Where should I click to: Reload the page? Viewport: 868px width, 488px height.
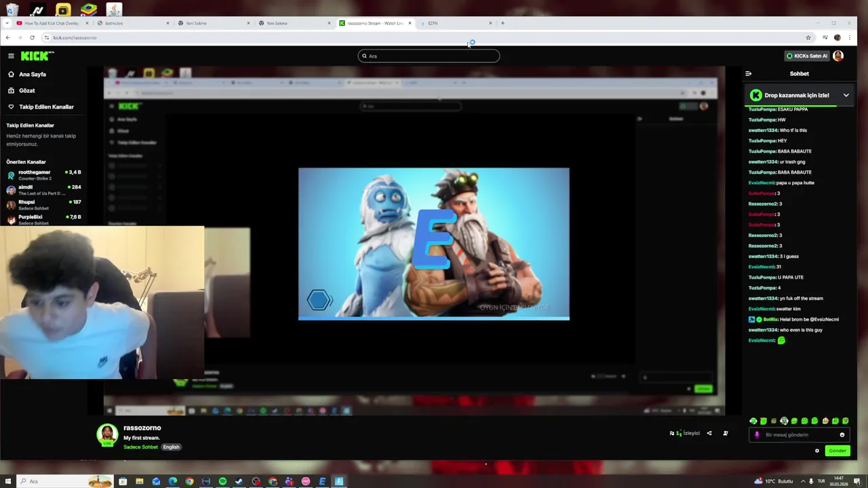point(32,37)
